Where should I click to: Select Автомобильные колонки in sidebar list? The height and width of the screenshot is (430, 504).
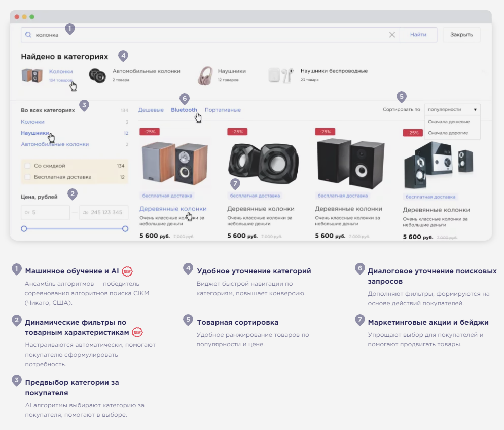click(x=55, y=144)
